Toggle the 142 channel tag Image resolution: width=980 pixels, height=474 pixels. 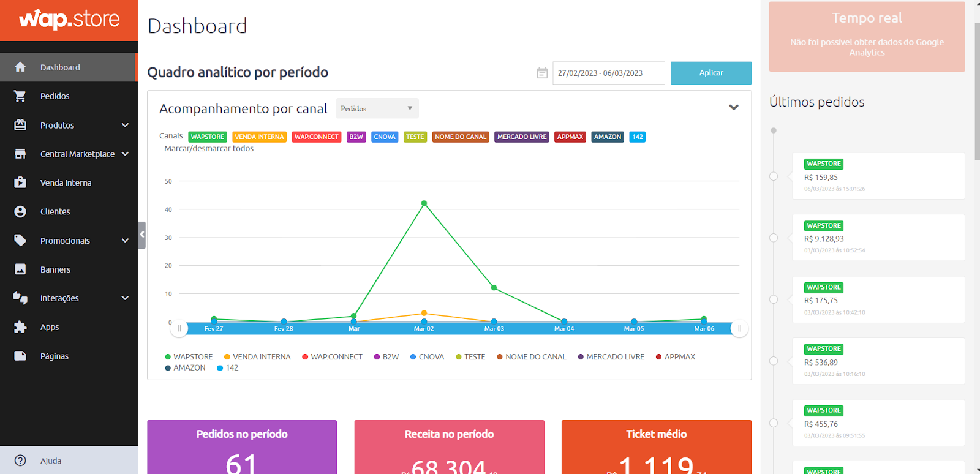point(638,137)
